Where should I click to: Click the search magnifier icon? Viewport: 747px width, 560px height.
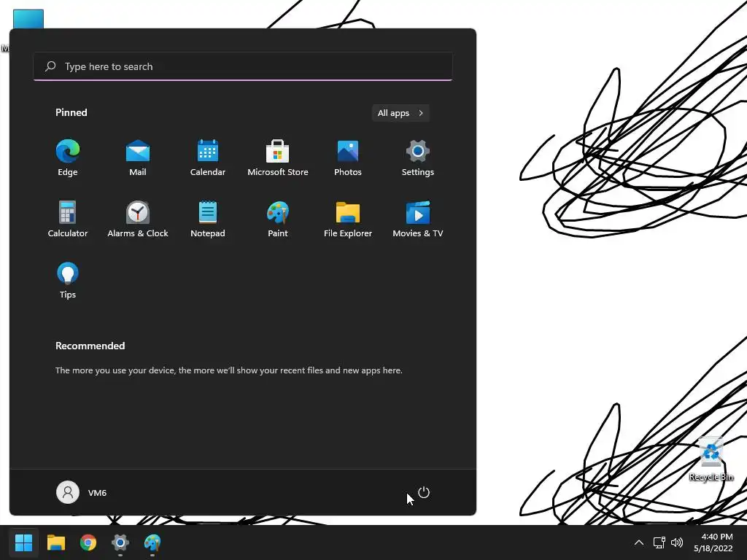click(50, 66)
